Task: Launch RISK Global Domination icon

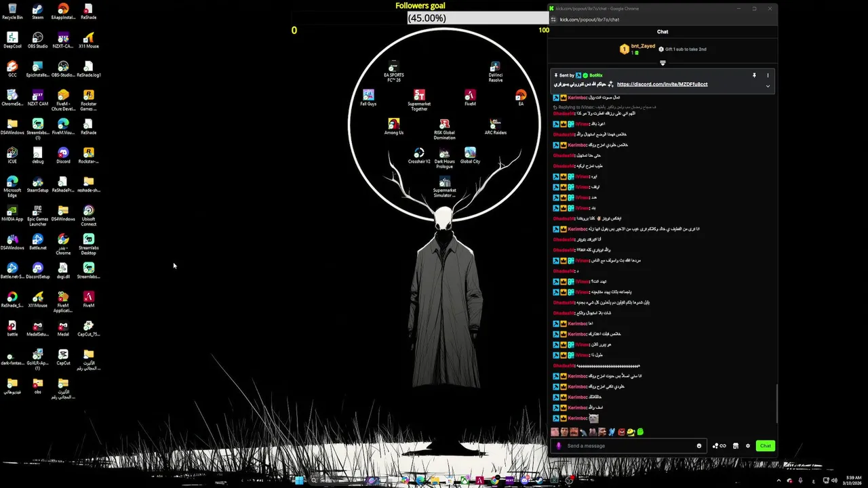Action: [445, 129]
